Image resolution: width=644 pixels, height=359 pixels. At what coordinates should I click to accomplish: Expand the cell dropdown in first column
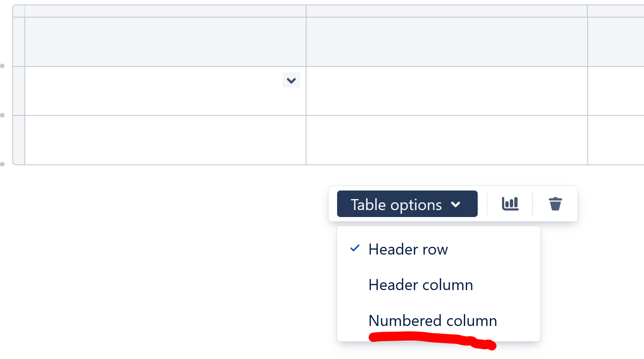[291, 80]
